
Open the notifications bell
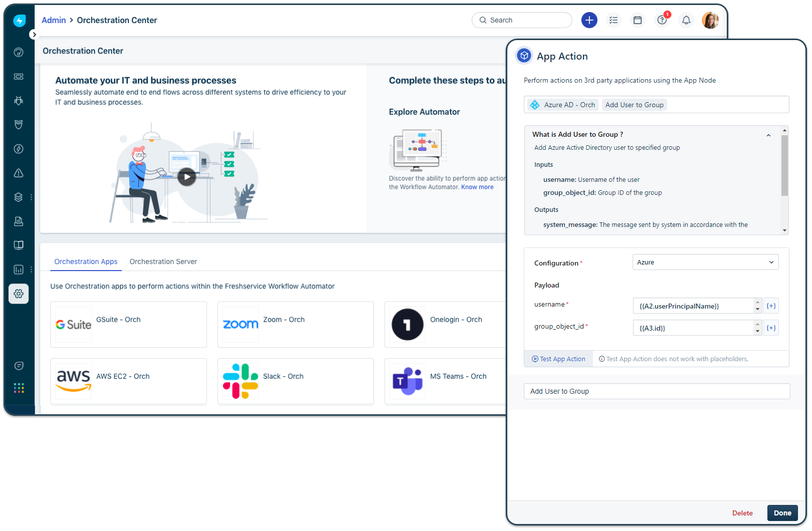point(686,20)
